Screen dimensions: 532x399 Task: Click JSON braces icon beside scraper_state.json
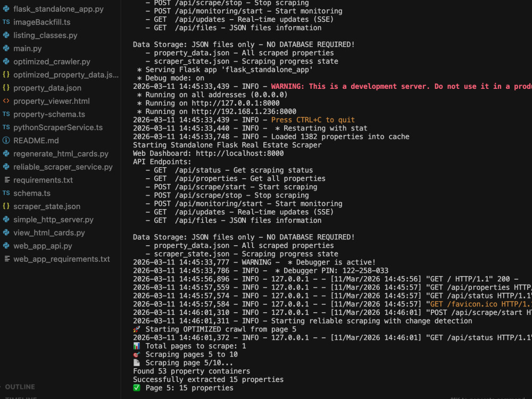click(6, 206)
